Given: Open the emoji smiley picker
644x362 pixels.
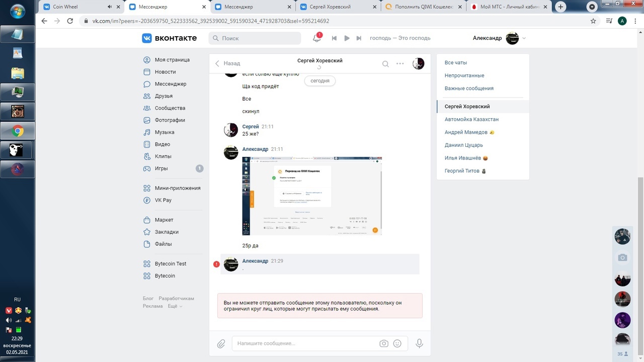Looking at the screenshot, I should 397,343.
